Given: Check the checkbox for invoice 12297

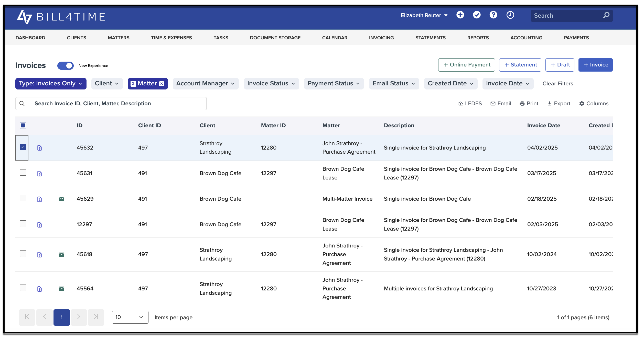Looking at the screenshot, I should (x=23, y=224).
